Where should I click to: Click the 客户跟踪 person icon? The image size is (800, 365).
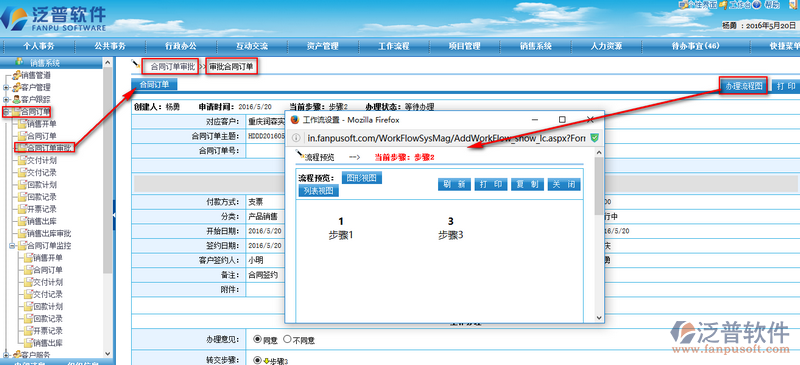(x=16, y=100)
